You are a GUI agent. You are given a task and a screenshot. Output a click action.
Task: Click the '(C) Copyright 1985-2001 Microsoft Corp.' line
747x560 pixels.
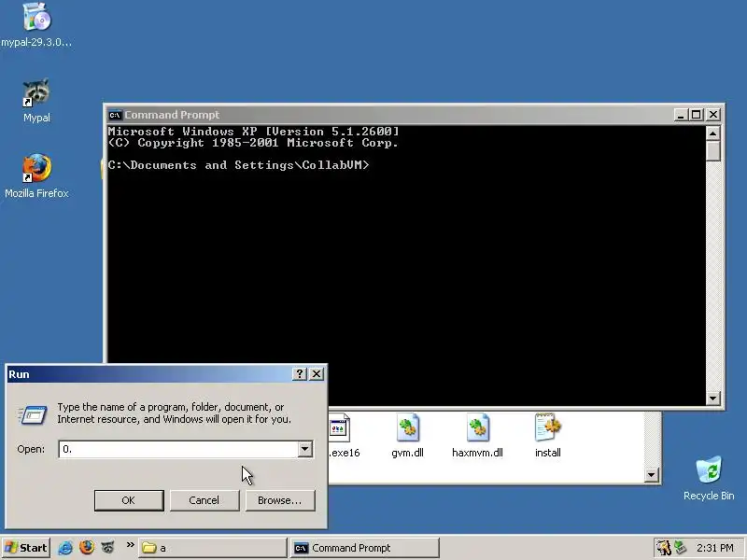pyautogui.click(x=253, y=143)
